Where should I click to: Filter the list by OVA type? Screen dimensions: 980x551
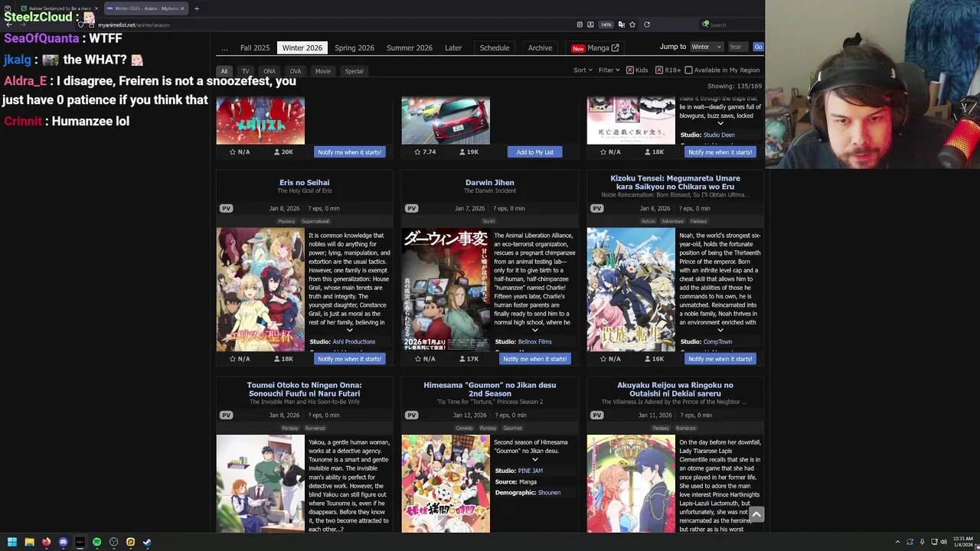pos(296,71)
